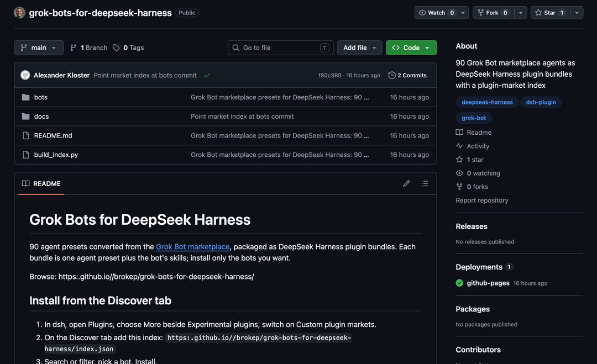Expand the Star lists dropdown arrow
597x364 pixels.
pos(577,13)
